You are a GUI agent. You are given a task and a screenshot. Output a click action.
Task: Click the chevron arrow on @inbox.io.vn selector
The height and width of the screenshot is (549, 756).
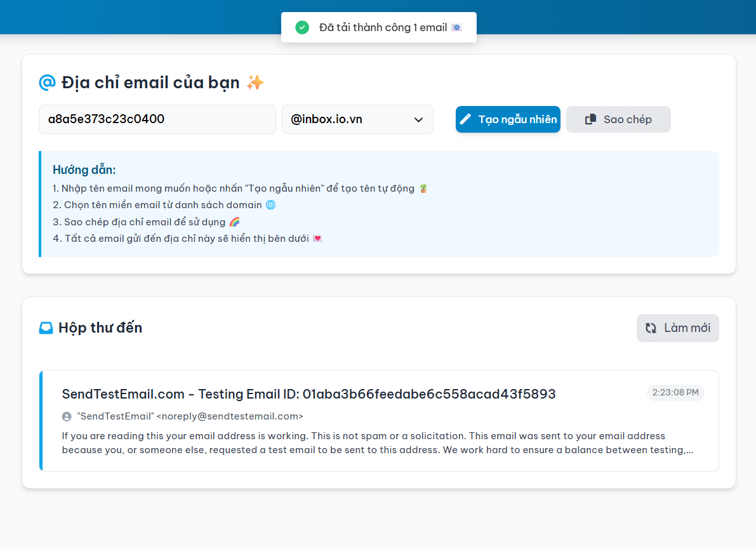click(x=418, y=119)
